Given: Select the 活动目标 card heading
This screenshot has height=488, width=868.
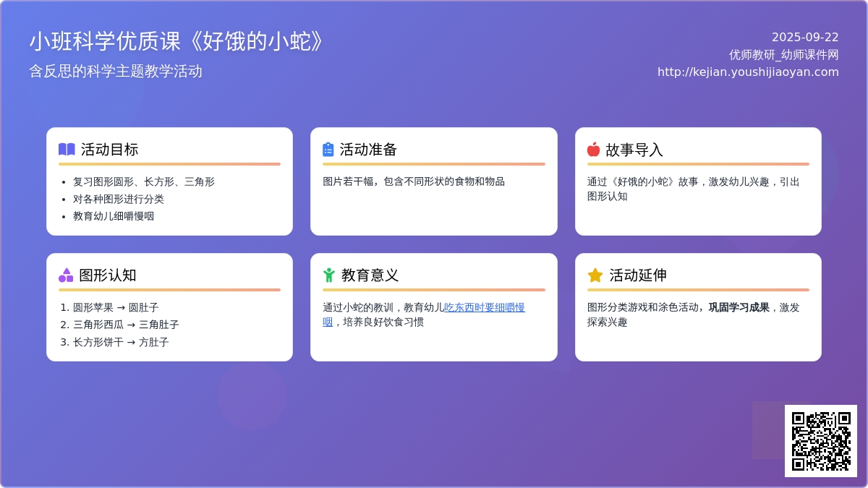Looking at the screenshot, I should [109, 150].
